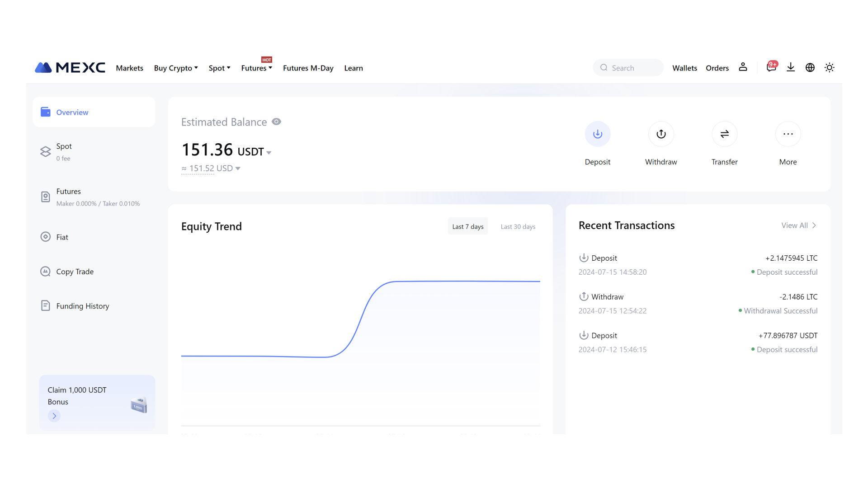Select Funding History in the sidebar

(82, 306)
